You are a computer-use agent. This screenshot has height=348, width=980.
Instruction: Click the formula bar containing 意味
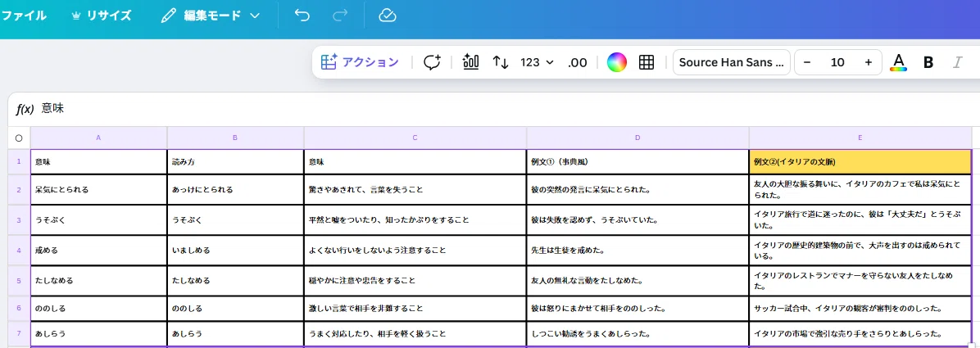pyautogui.click(x=507, y=109)
